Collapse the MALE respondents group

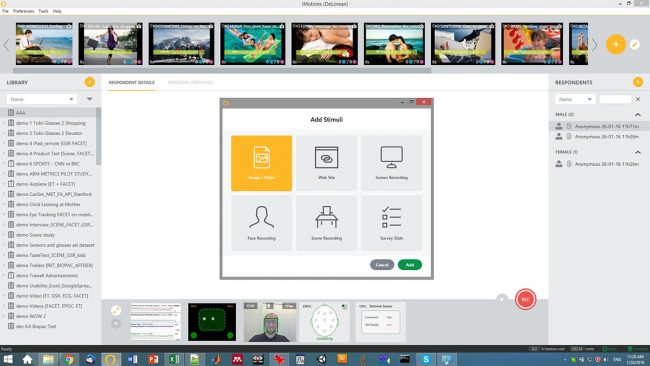[638, 114]
